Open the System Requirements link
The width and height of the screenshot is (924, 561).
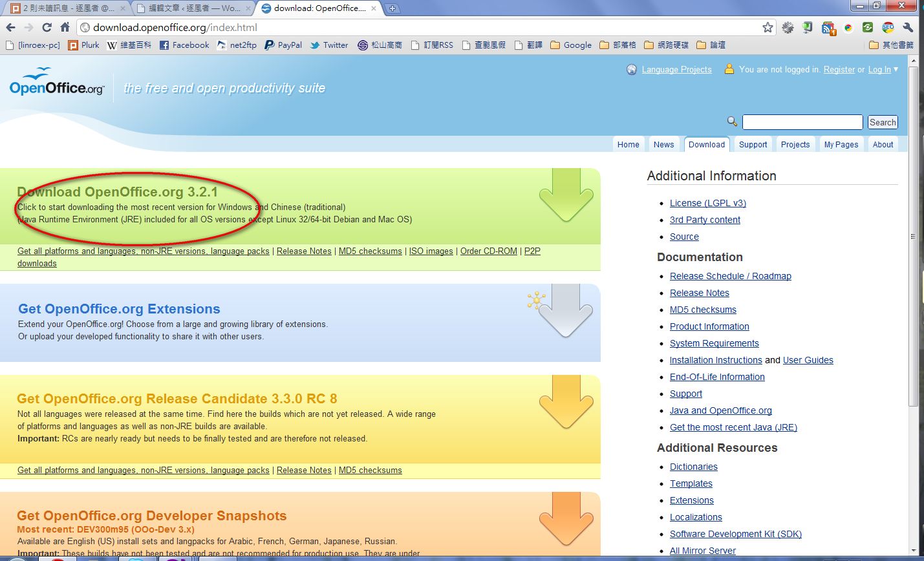714,343
